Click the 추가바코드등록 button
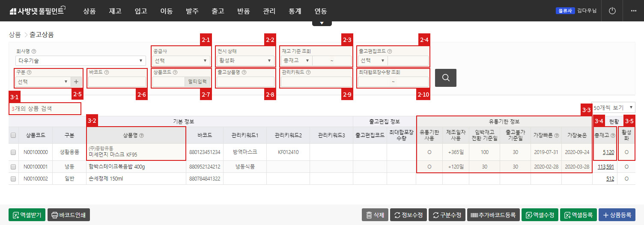644x225 pixels. point(493,215)
